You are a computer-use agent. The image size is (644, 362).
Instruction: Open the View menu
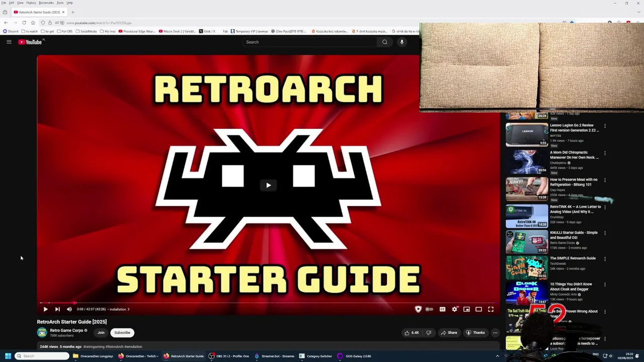pos(20,3)
